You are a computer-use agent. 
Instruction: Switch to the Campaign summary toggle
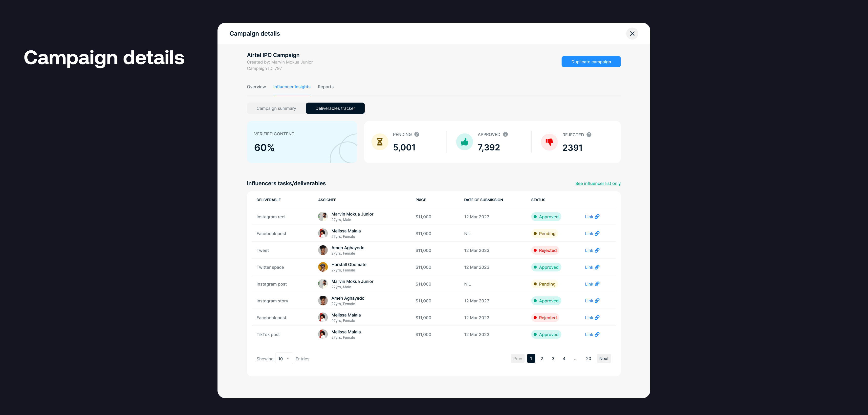pyautogui.click(x=276, y=108)
